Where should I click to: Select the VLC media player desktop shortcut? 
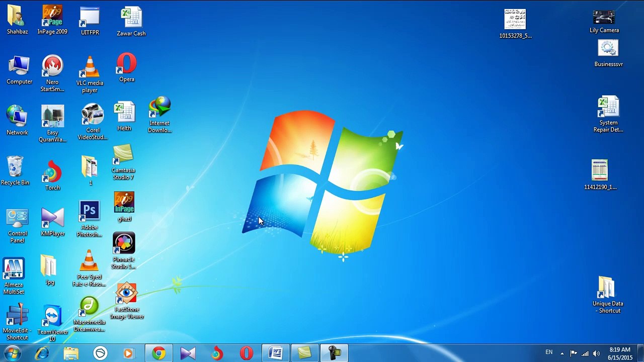click(90, 74)
